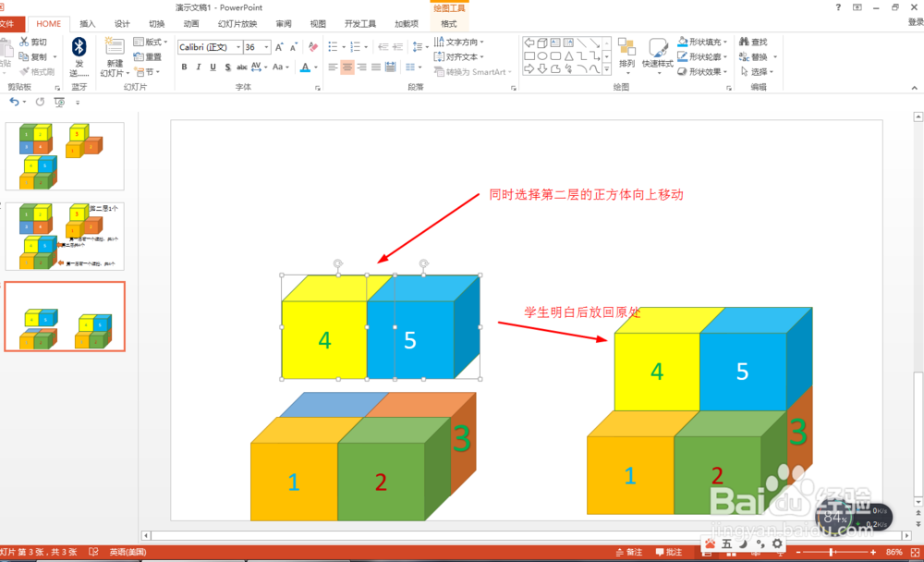924x562 pixels.
Task: Open the Select (选择) dropdown
Action: click(757, 71)
